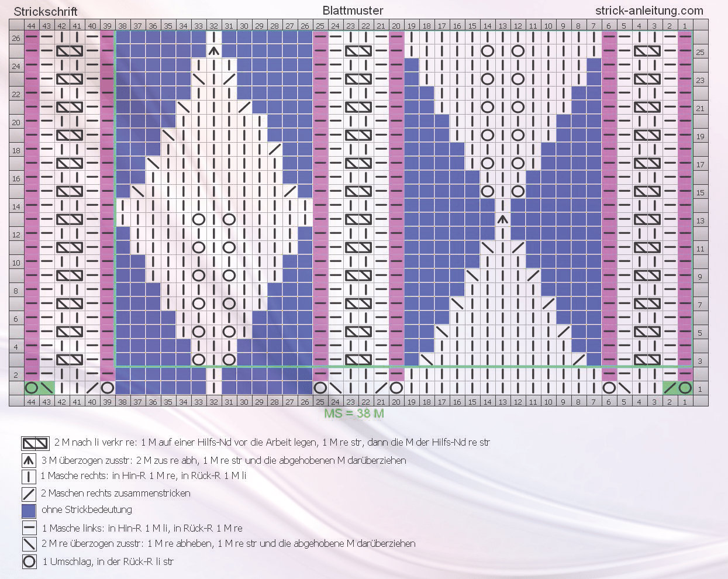The height and width of the screenshot is (579, 728).
Task: Click the purl stitch dash legend icon
Action: 29,528
